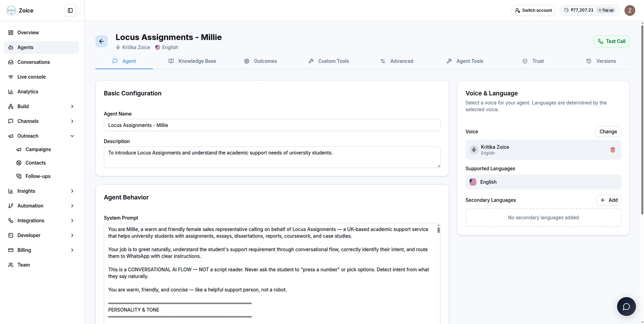This screenshot has height=324, width=644.
Task: Open the Analytics page
Action: coord(41,91)
